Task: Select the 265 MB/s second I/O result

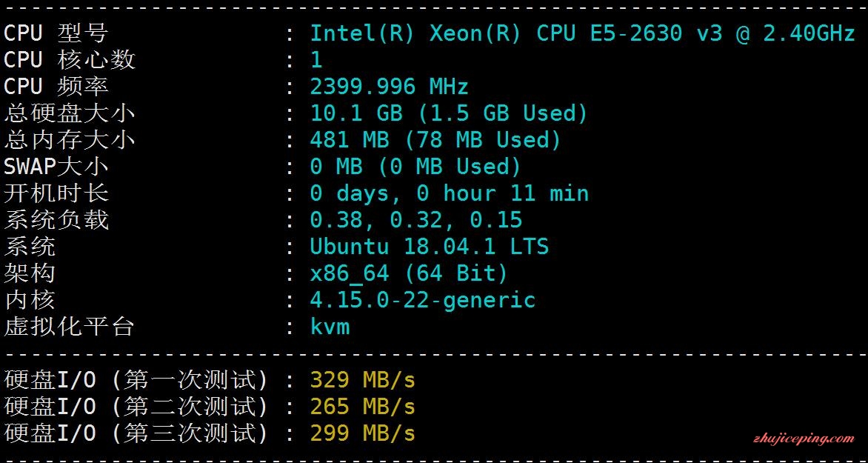Action: coord(362,407)
